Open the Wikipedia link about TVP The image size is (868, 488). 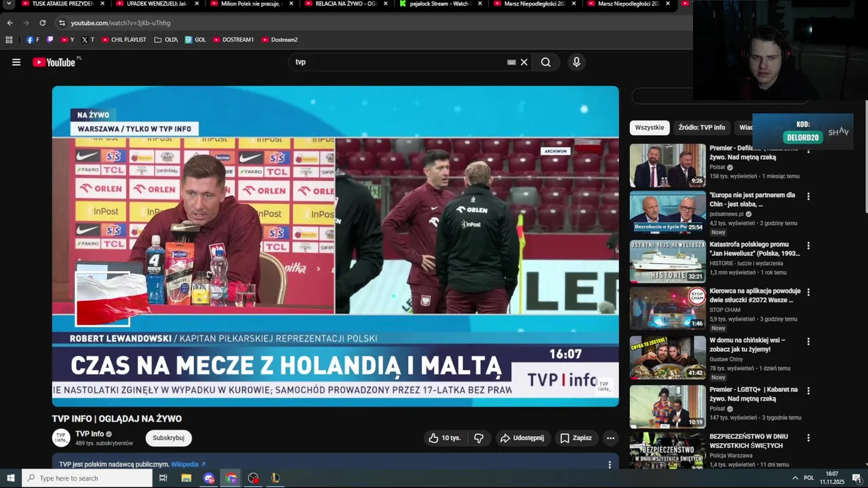[x=188, y=464]
